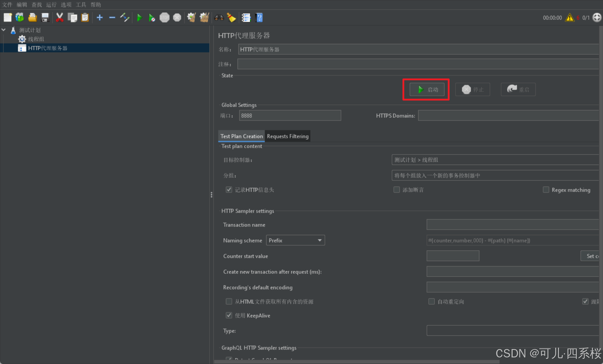Open the Naming scheme Prefix dropdown
Image resolution: width=603 pixels, height=364 pixels.
point(295,240)
